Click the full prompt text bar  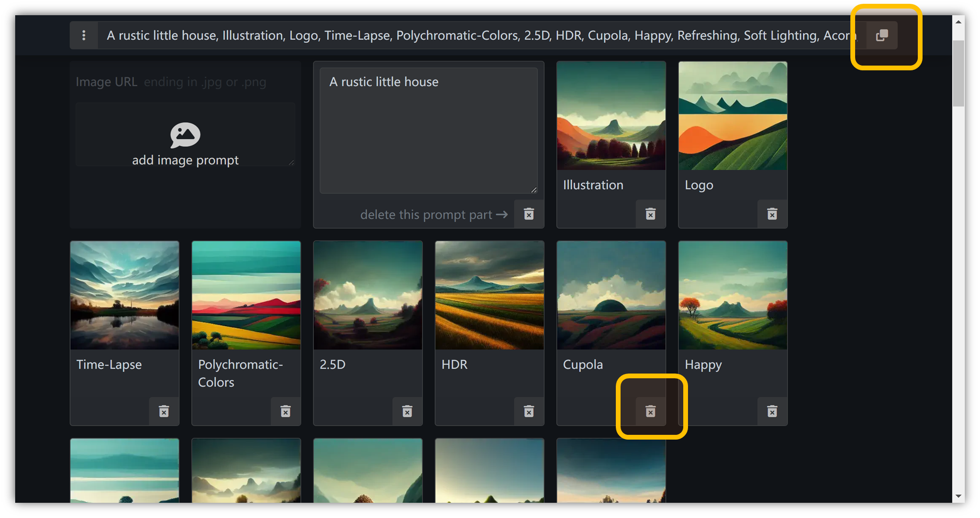click(475, 35)
